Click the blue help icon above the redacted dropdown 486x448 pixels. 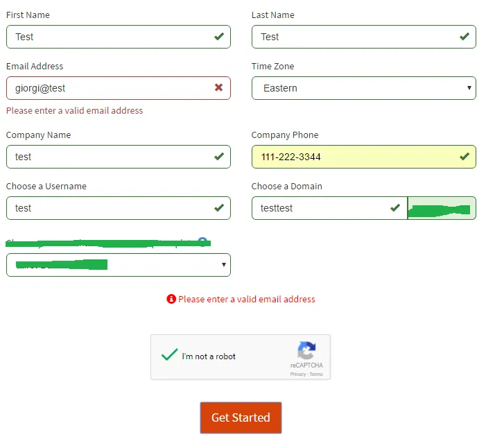[x=202, y=242]
